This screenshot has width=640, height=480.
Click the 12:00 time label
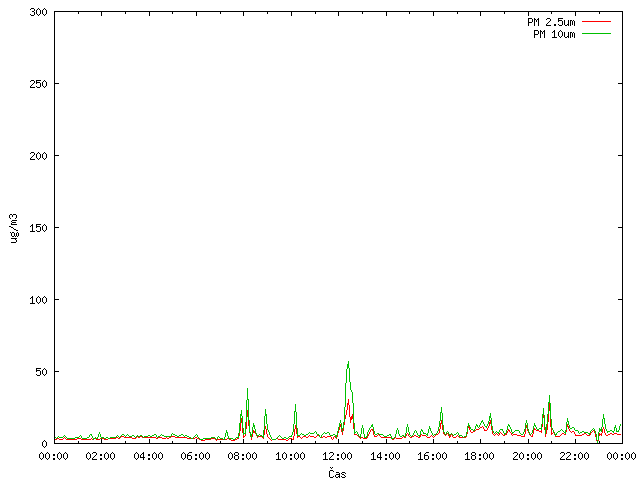(338, 456)
